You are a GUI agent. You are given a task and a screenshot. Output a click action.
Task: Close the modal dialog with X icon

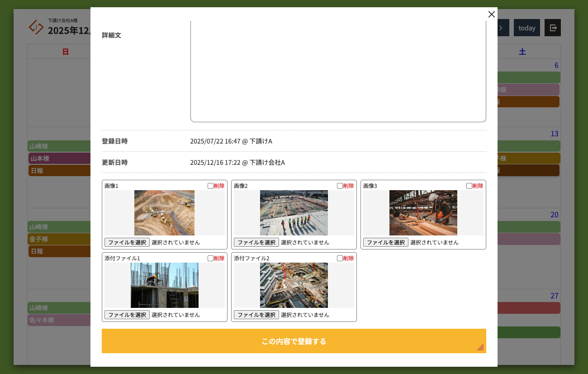(x=492, y=14)
